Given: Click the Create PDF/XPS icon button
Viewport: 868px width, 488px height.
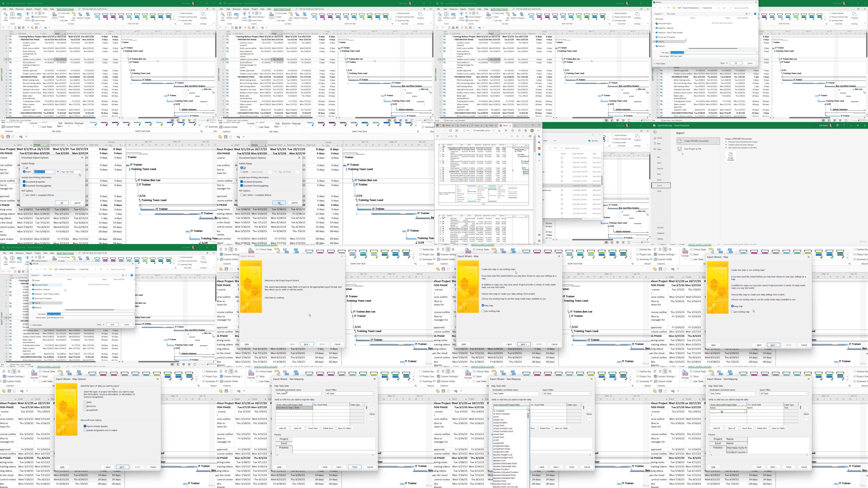Looking at the screenshot, I should [x=730, y=156].
